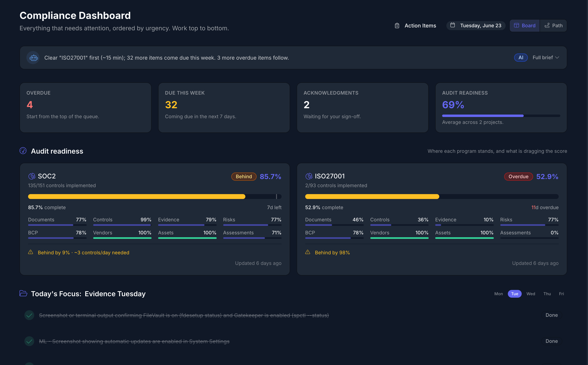Click the Action Items clipboard icon
The image size is (588, 365).
click(397, 26)
